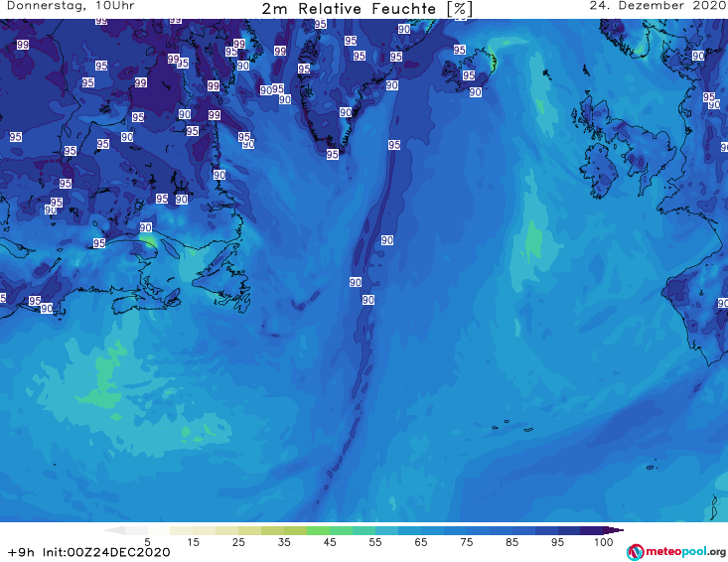Open the meteopool.org logo link
The width and height of the screenshot is (728, 562).
click(x=676, y=552)
